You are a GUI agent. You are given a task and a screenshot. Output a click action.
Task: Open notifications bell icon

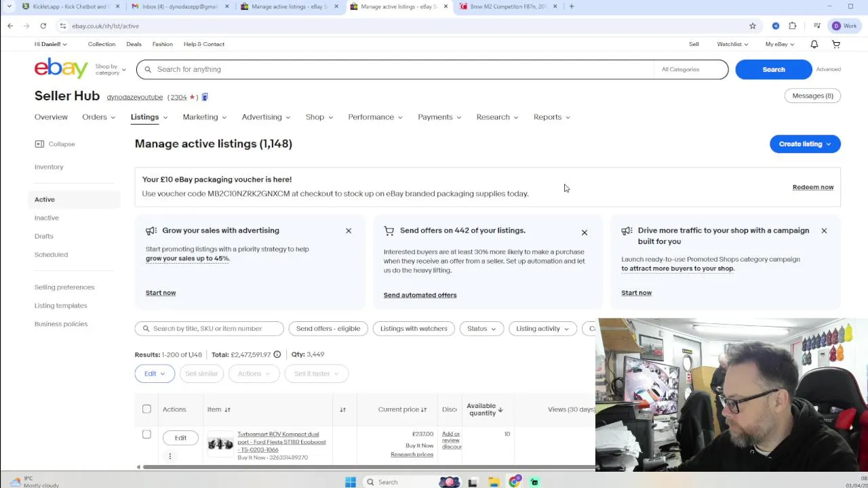pos(814,44)
